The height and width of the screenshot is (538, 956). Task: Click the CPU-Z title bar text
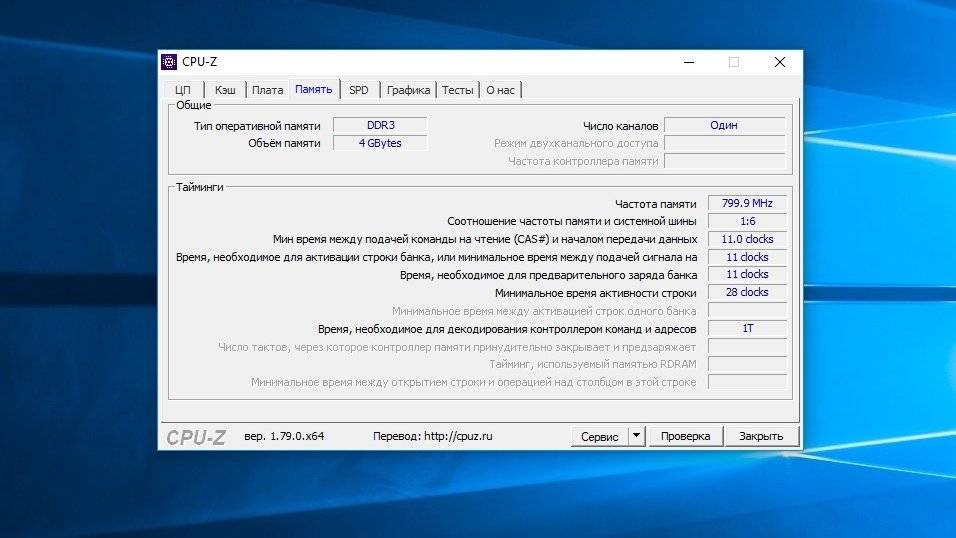pos(199,62)
